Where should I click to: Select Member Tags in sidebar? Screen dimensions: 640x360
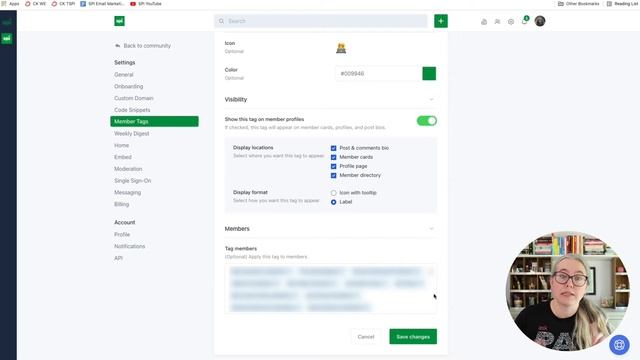click(x=154, y=121)
